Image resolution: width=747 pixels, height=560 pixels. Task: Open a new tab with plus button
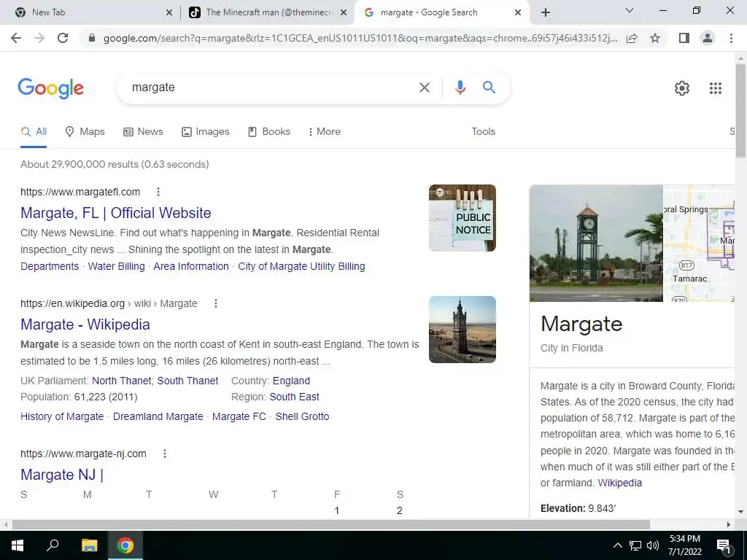pyautogui.click(x=546, y=13)
